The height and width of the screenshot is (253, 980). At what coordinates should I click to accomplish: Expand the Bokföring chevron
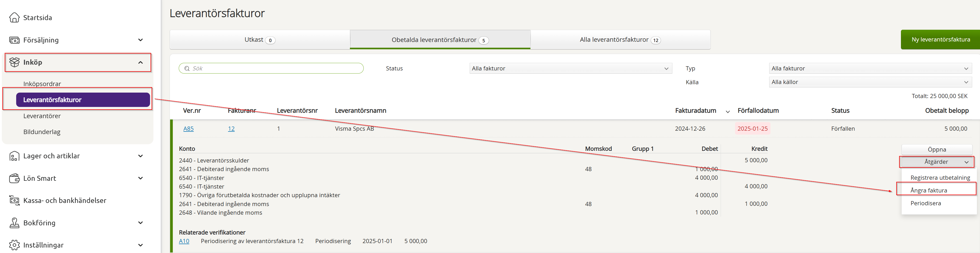point(140,223)
